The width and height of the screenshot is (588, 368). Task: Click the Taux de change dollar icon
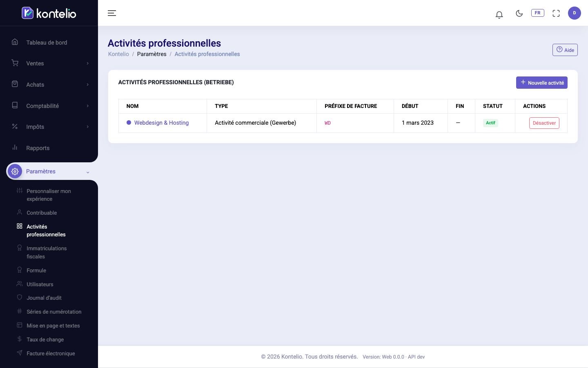19,339
